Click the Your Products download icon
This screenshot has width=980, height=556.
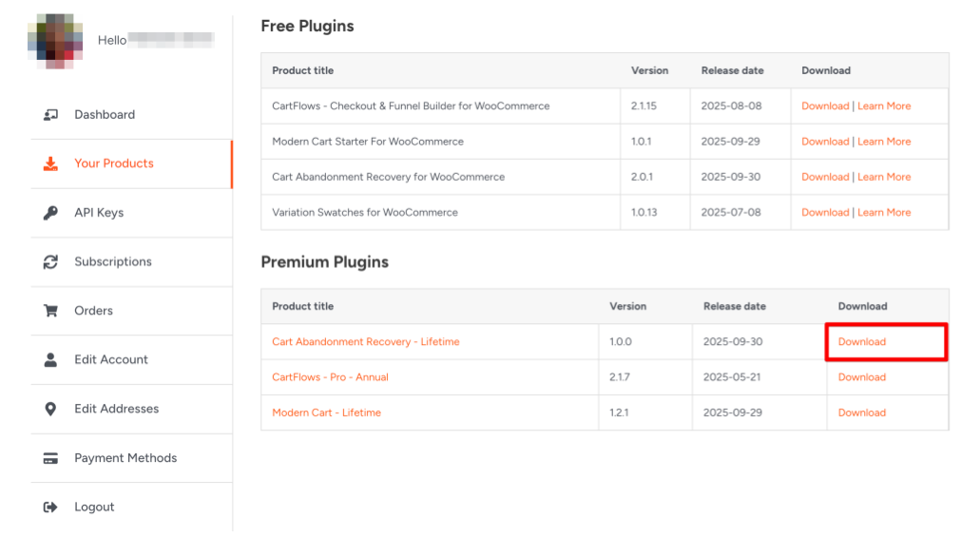click(50, 163)
